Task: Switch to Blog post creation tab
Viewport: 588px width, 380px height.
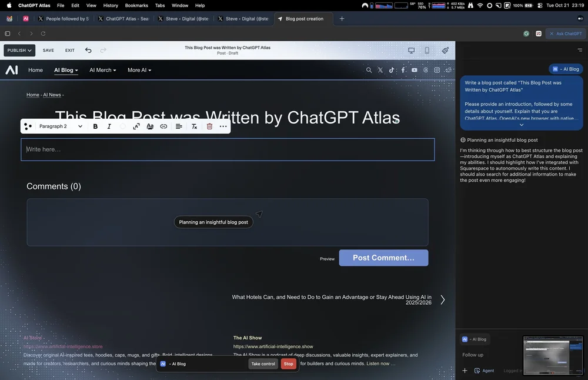Action: click(x=304, y=19)
